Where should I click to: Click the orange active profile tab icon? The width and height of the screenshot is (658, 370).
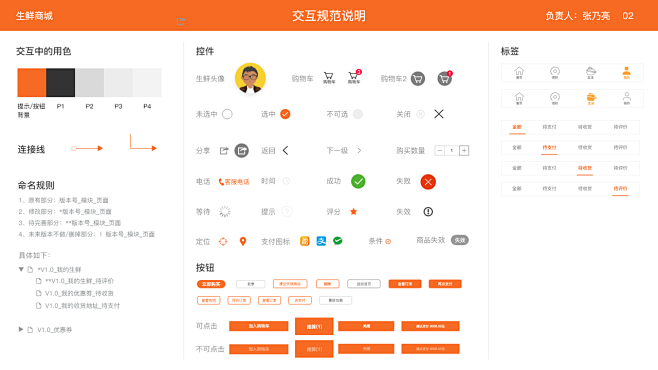coord(626,73)
